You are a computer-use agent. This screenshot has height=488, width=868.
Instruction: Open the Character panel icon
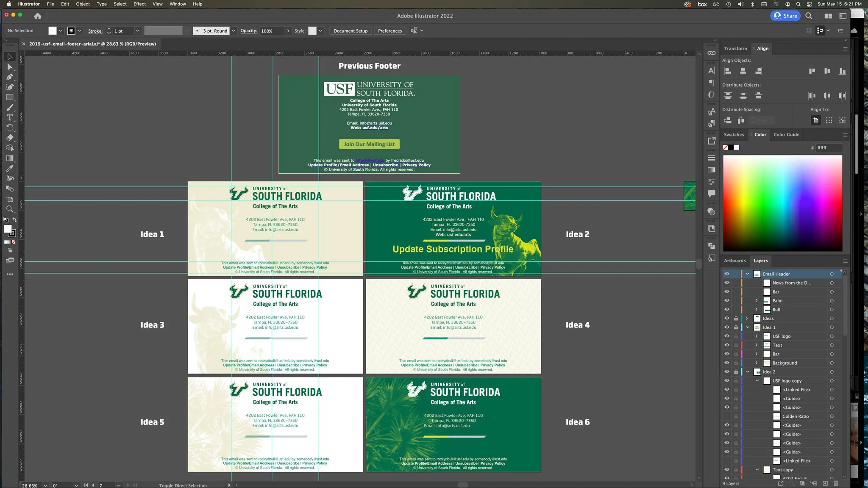(712, 71)
